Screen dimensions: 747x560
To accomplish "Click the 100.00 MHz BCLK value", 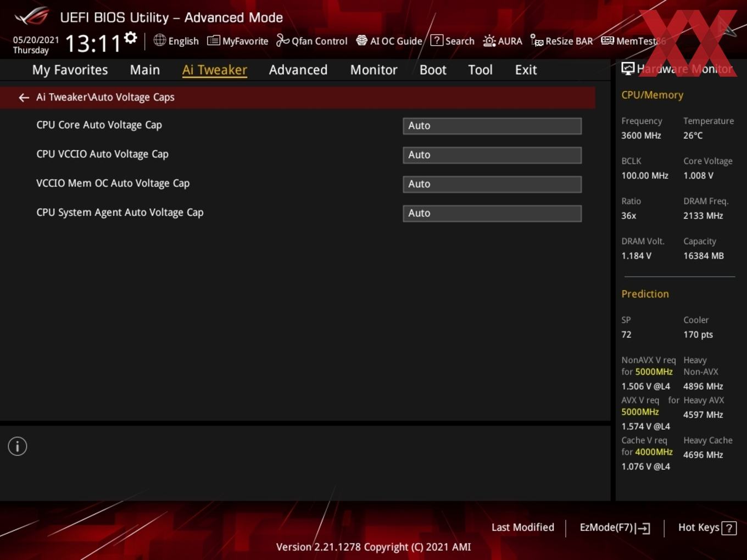I will pos(645,176).
